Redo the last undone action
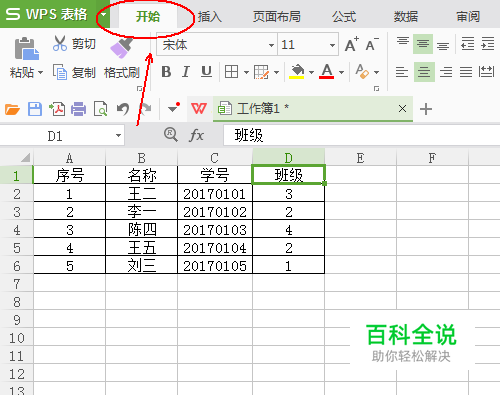Viewport: 500px width, 395px height. (145, 108)
